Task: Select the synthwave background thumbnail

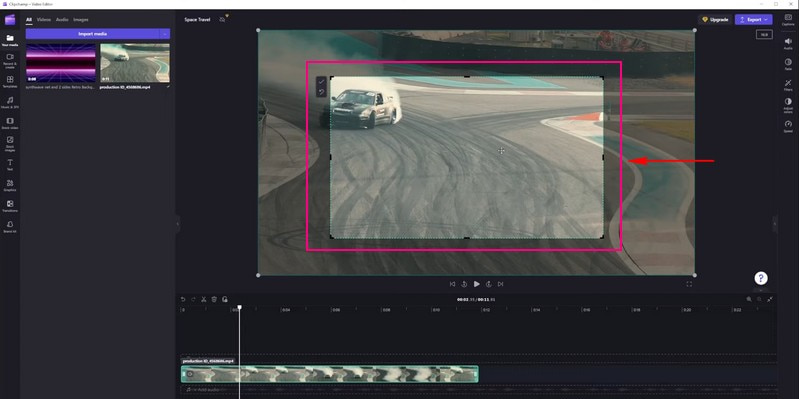Action: coord(61,63)
